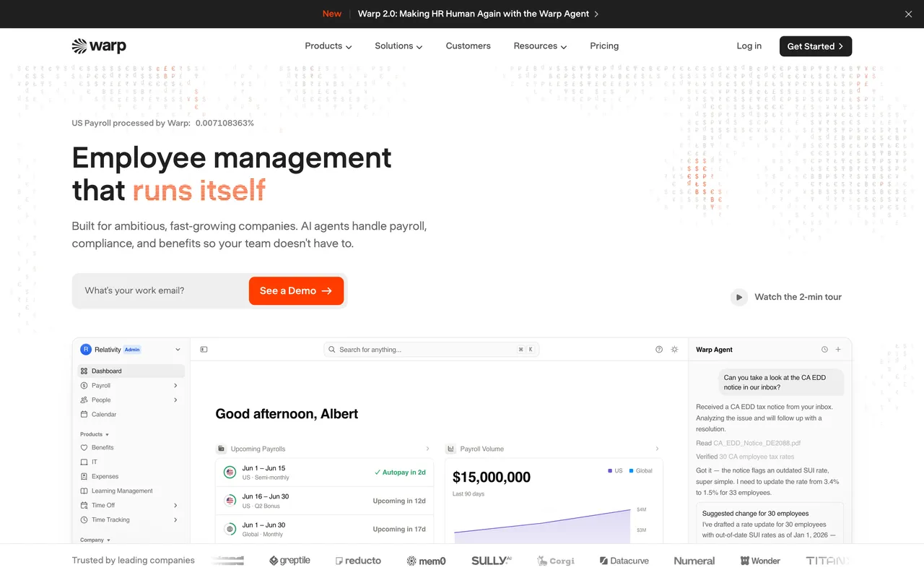Click the People icon in sidebar
924x578 pixels.
click(84, 400)
